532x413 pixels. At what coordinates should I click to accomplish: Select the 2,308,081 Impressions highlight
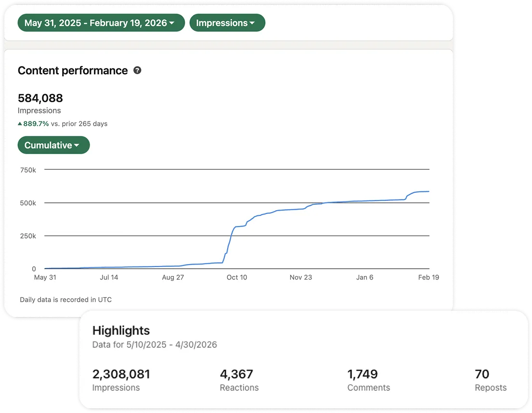coord(121,380)
